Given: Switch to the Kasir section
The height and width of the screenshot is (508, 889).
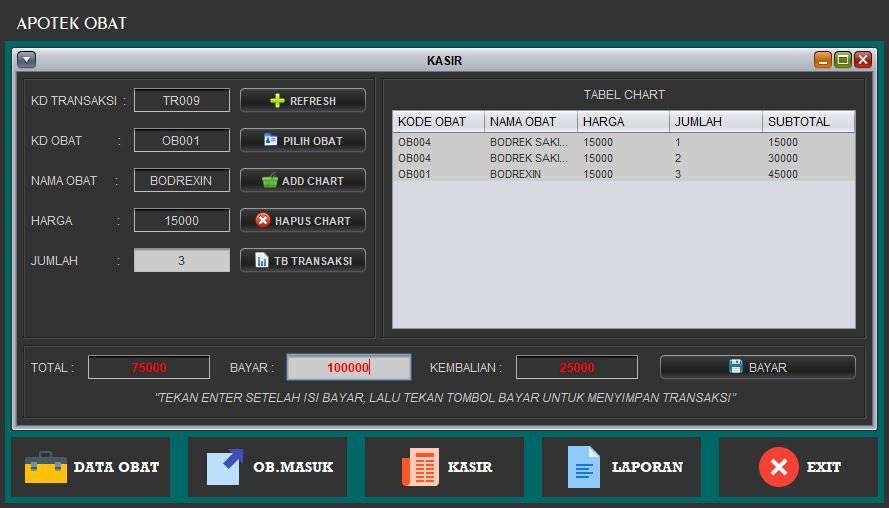Looking at the screenshot, I should point(445,467).
